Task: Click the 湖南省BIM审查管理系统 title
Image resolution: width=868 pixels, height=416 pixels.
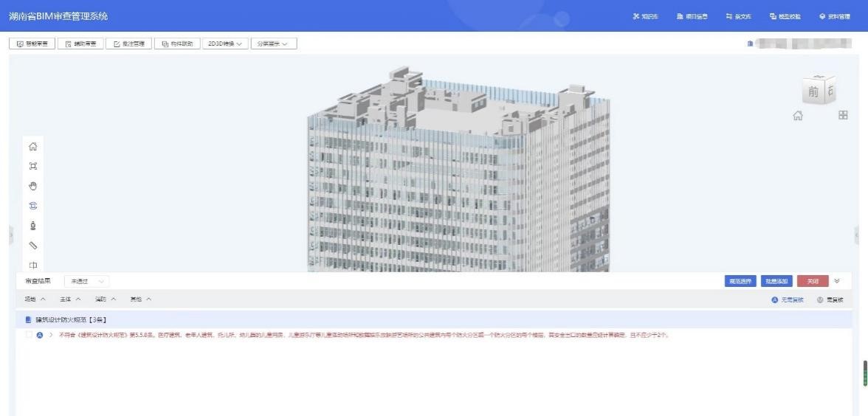Action: pyautogui.click(x=58, y=16)
